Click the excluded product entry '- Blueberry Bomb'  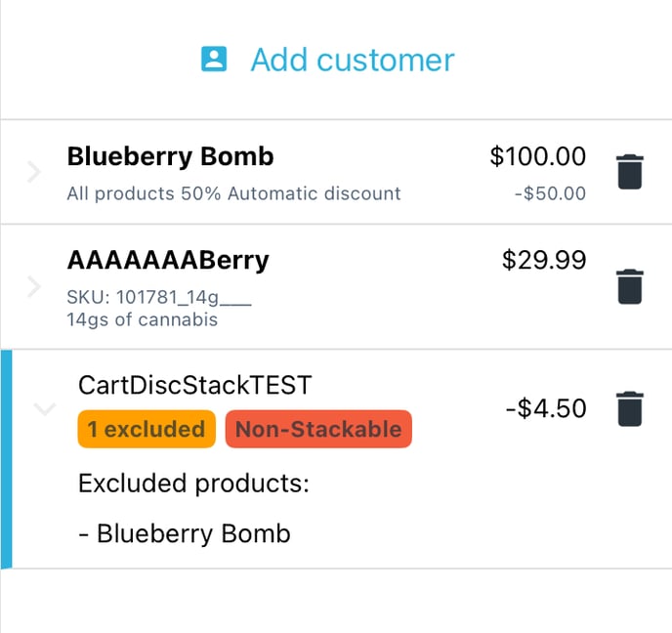tap(185, 533)
